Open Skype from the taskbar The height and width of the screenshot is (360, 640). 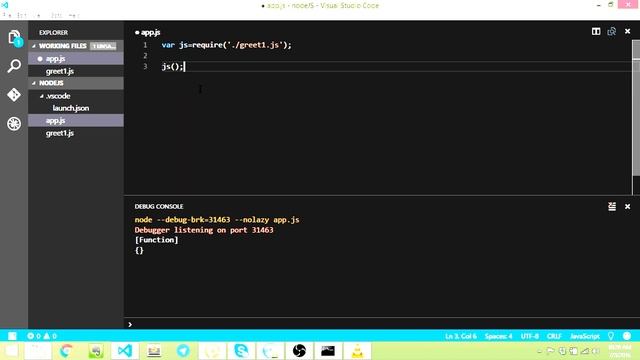point(241,351)
